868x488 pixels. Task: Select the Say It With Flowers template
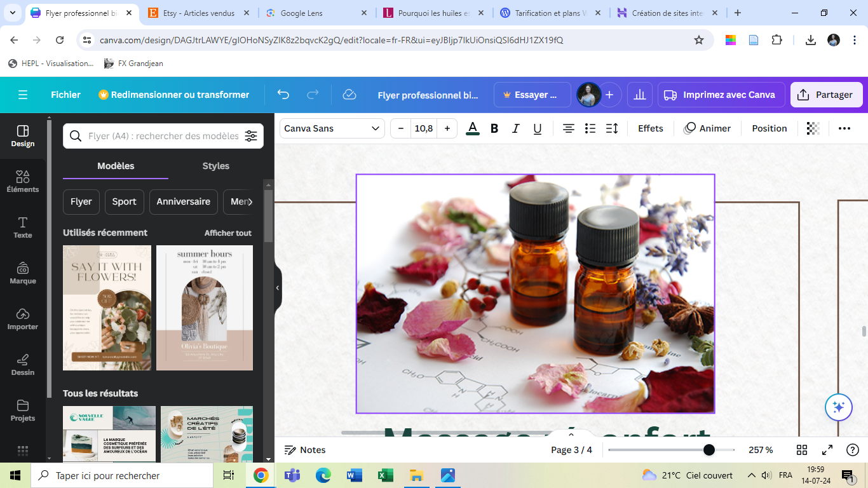click(107, 308)
